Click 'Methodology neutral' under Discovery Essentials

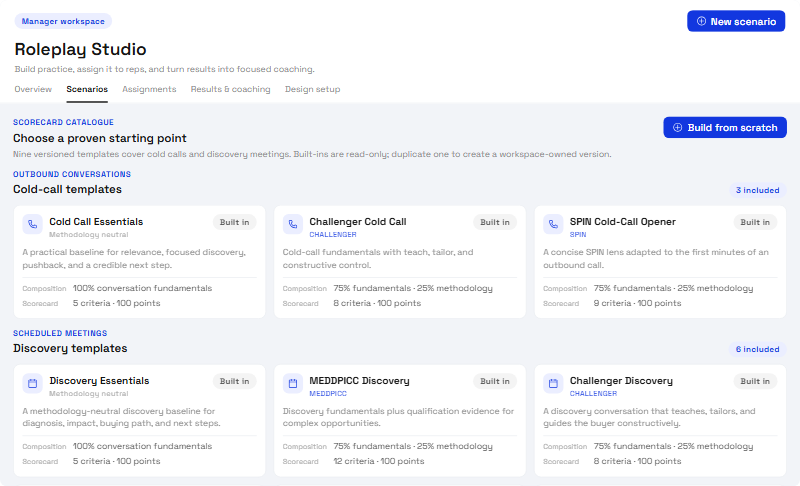tap(88, 394)
